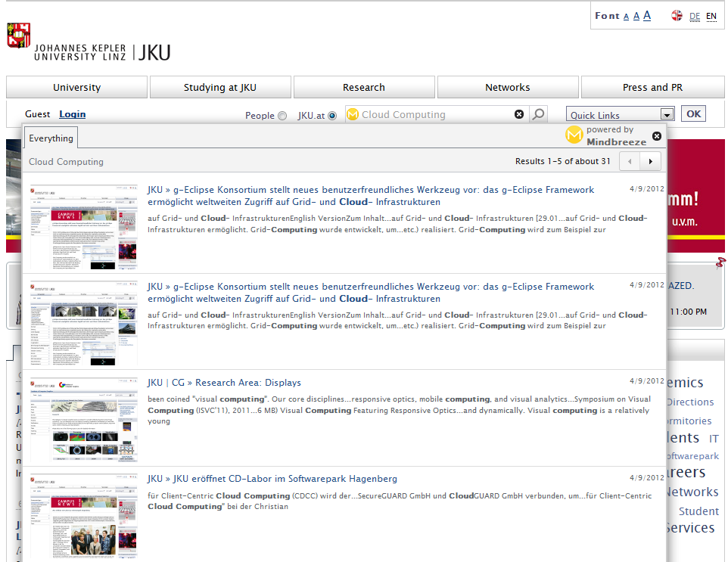The height and width of the screenshot is (562, 728).
Task: Open second g-Eclipse Konsortium result link
Action: [371, 293]
